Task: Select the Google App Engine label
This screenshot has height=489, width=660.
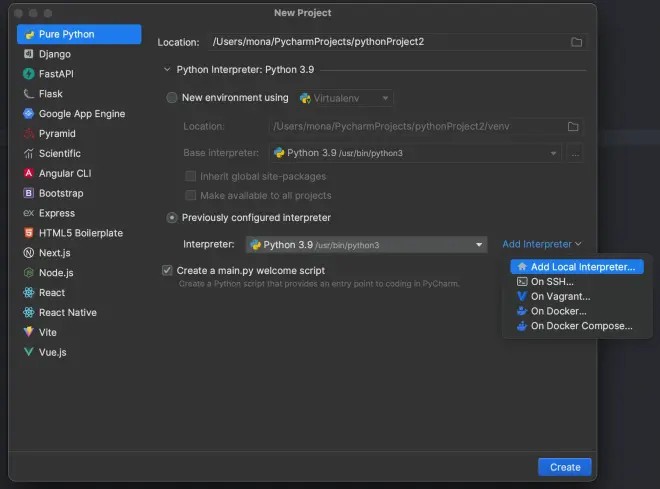Action: (x=82, y=114)
